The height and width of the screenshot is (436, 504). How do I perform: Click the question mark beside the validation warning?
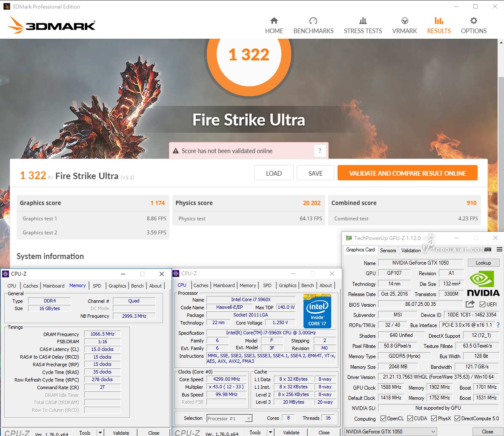pos(320,151)
